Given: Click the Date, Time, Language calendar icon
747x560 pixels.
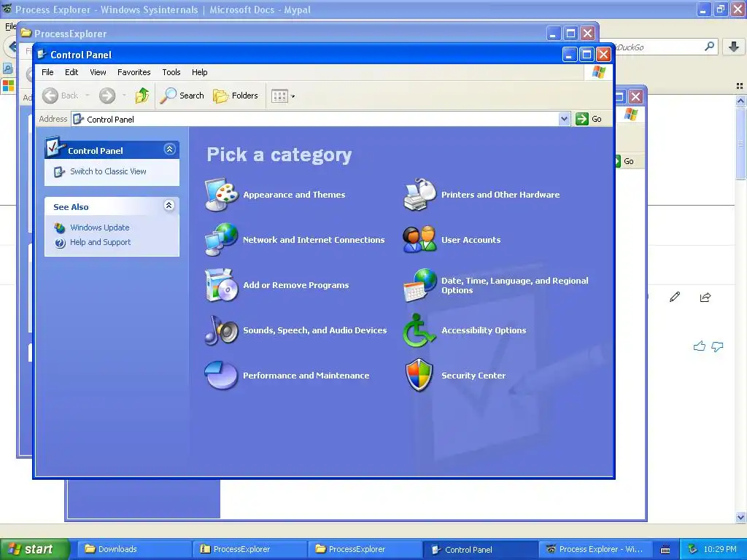Looking at the screenshot, I should (419, 285).
